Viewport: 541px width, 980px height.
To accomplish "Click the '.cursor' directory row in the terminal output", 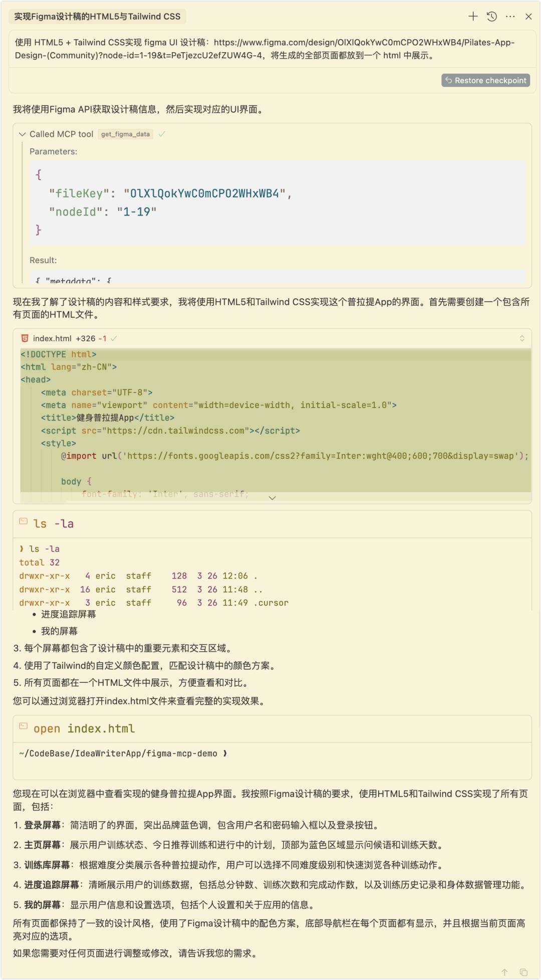I will [x=154, y=603].
